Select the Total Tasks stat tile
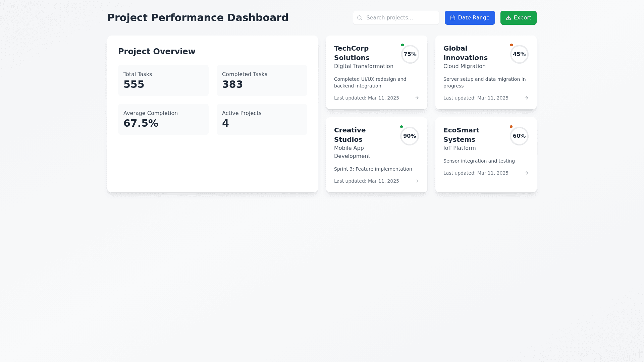The width and height of the screenshot is (644, 362). [163, 80]
